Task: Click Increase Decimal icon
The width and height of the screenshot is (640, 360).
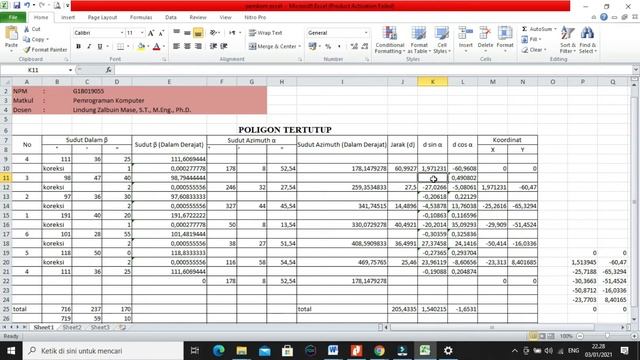Action: point(354,47)
